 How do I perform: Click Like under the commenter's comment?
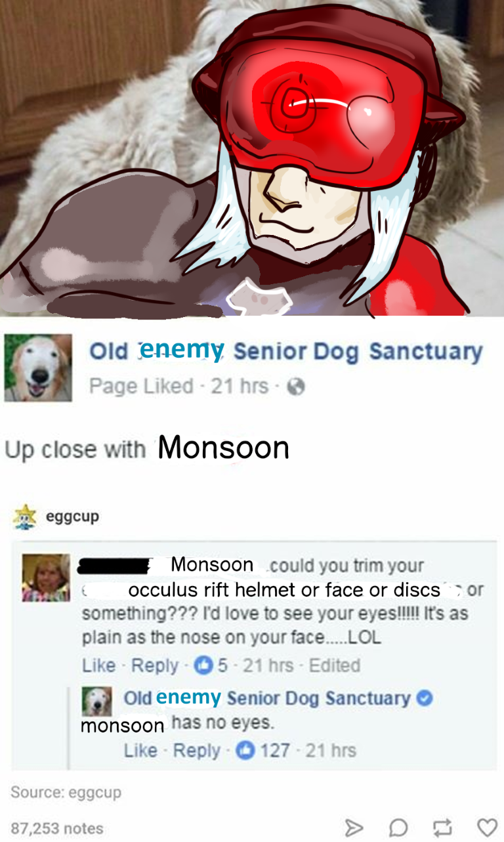[98, 665]
